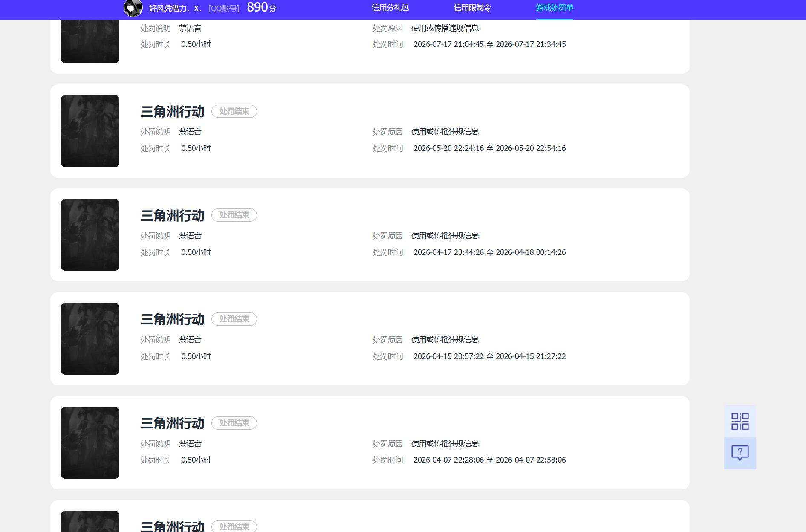Click 三角洲行动 title on the 2026-04-07 record
Screen dimensions: 806x532
[x=173, y=423]
